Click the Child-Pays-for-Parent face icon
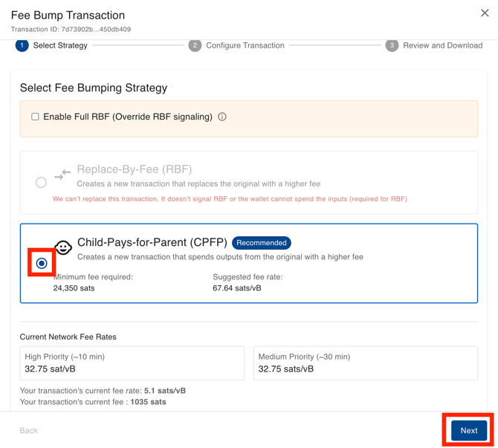This screenshot has width=498, height=448. pyautogui.click(x=63, y=248)
